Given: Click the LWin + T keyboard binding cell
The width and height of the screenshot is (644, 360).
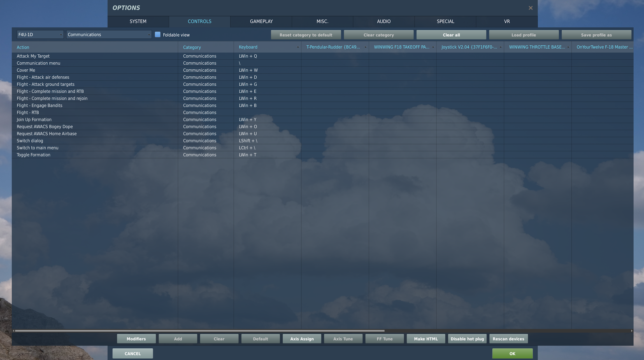Looking at the screenshot, I should tap(268, 155).
